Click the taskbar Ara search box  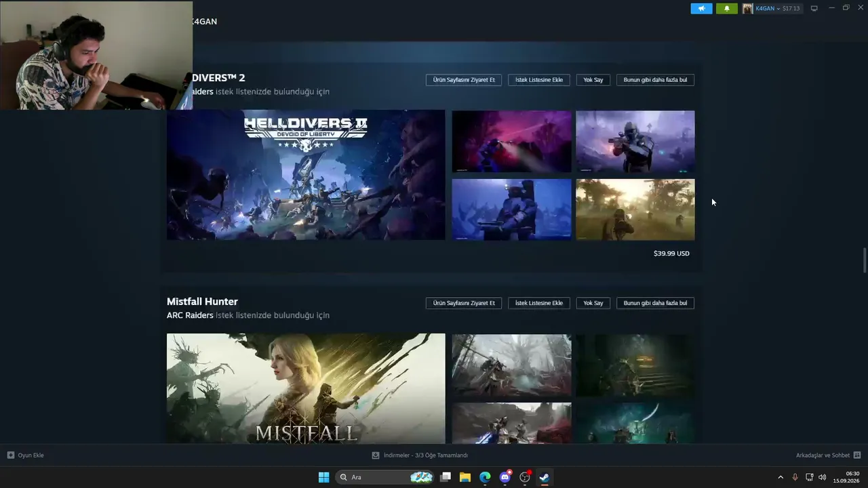point(384,477)
